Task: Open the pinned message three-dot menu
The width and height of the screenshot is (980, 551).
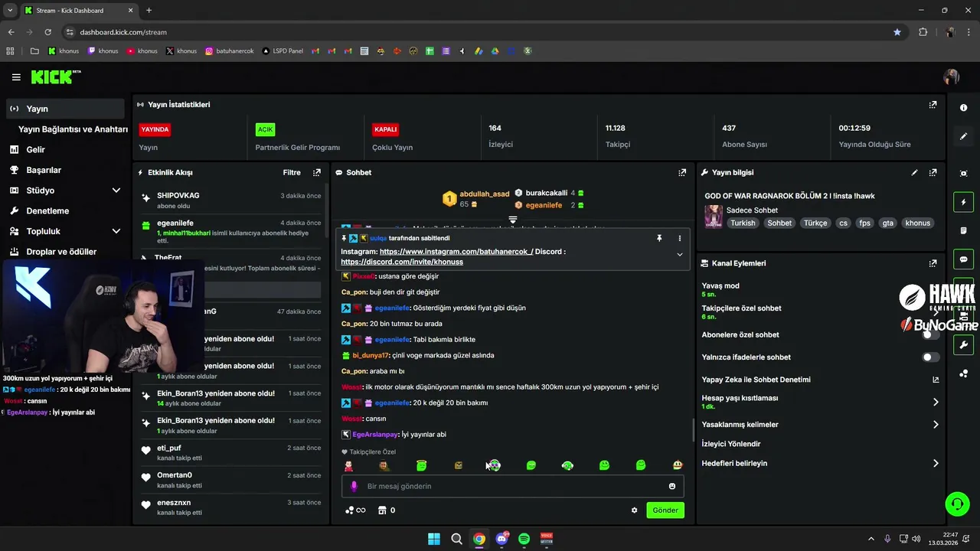Action: click(679, 238)
